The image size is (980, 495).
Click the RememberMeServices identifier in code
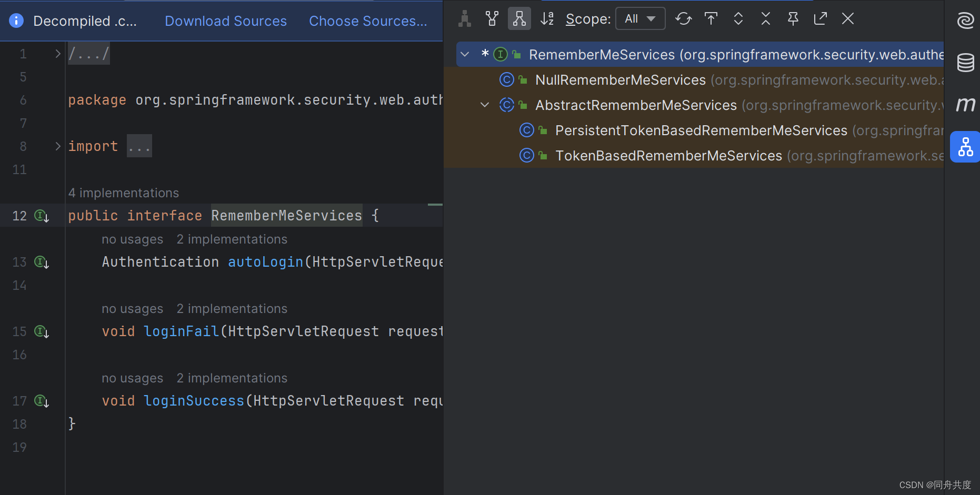(287, 216)
